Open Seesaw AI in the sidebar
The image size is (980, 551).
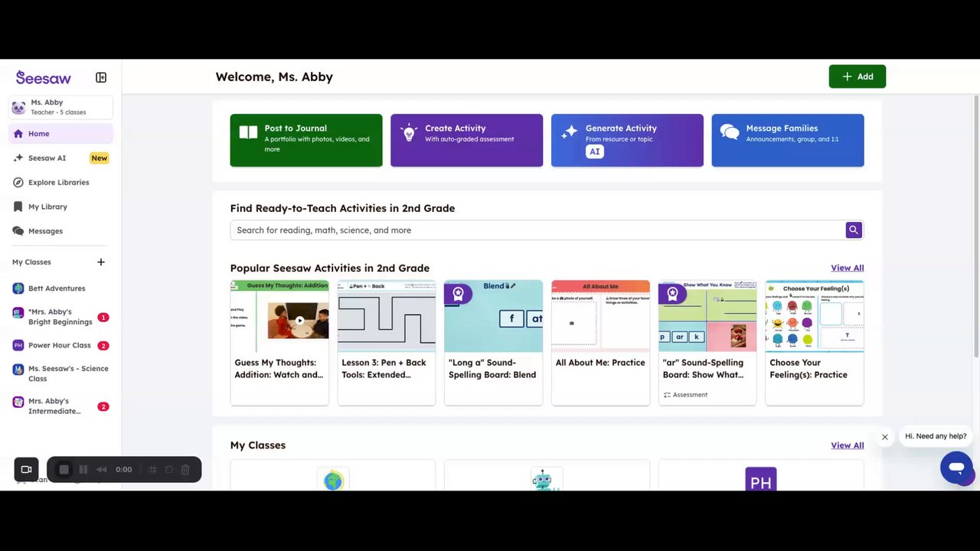coord(60,158)
